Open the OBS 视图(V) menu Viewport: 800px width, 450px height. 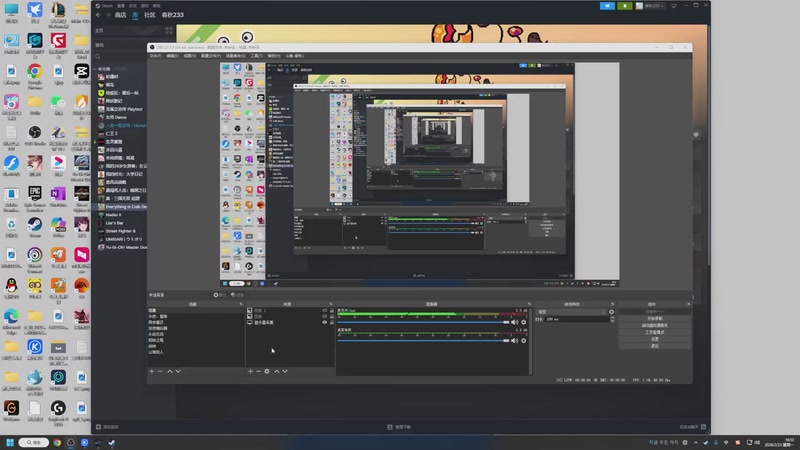tap(190, 56)
